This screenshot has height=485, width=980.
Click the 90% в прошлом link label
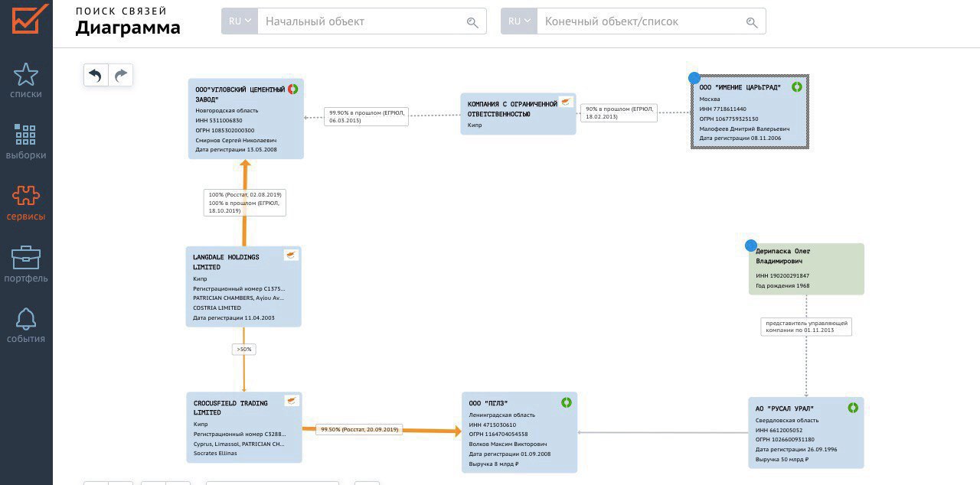619,113
